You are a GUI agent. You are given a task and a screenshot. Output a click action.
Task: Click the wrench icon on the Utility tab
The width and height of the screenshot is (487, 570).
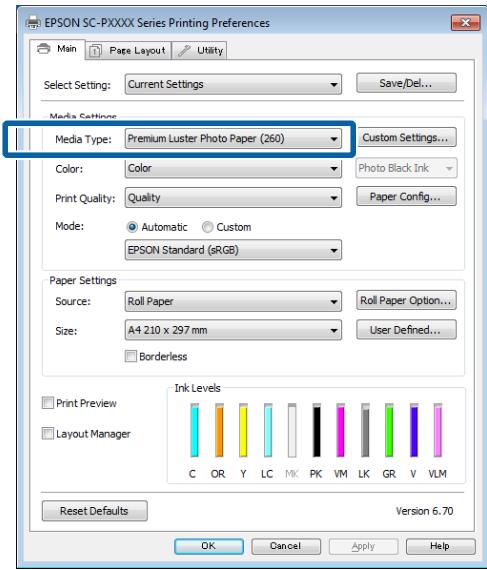[x=184, y=51]
